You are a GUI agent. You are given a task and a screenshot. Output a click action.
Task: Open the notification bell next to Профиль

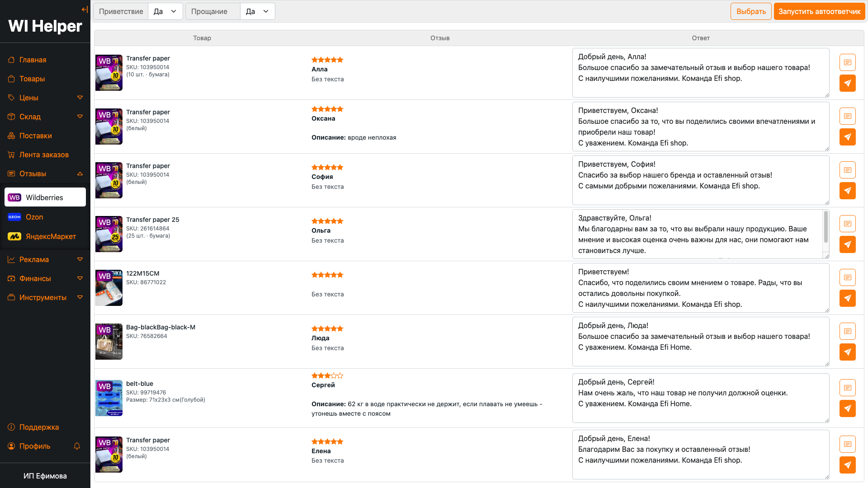[77, 446]
